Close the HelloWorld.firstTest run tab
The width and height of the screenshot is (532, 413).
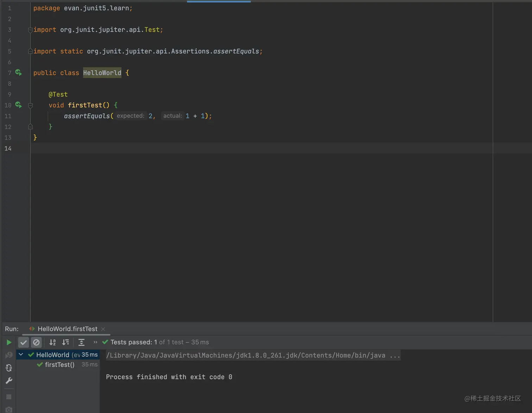coord(103,329)
